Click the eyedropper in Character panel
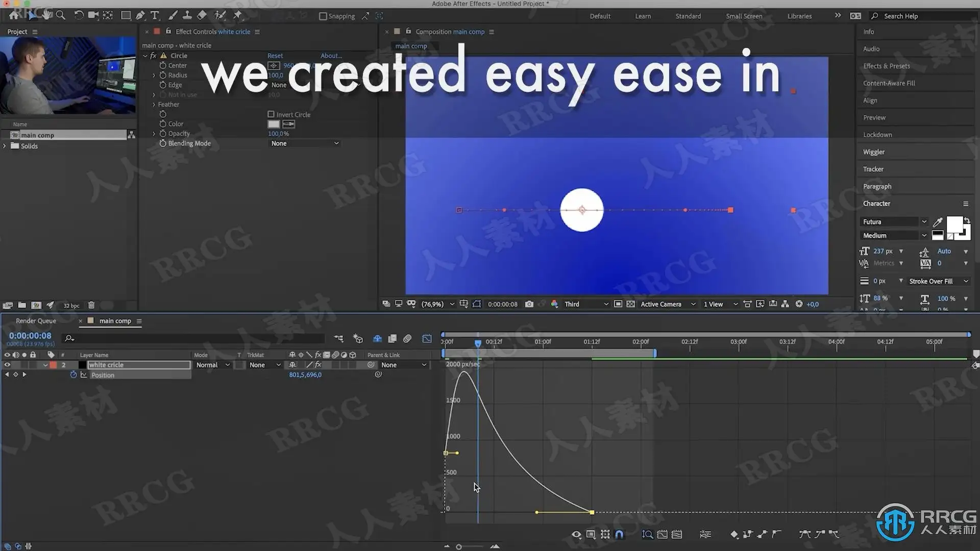 click(x=937, y=222)
